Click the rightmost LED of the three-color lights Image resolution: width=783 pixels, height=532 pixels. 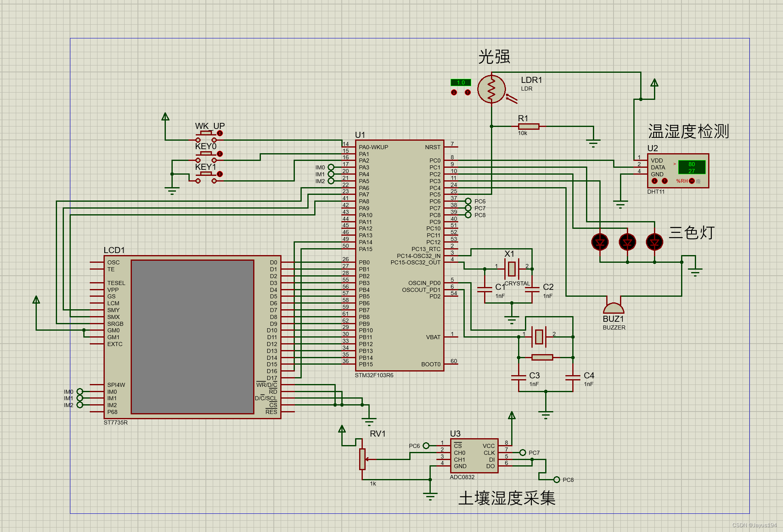pyautogui.click(x=654, y=242)
